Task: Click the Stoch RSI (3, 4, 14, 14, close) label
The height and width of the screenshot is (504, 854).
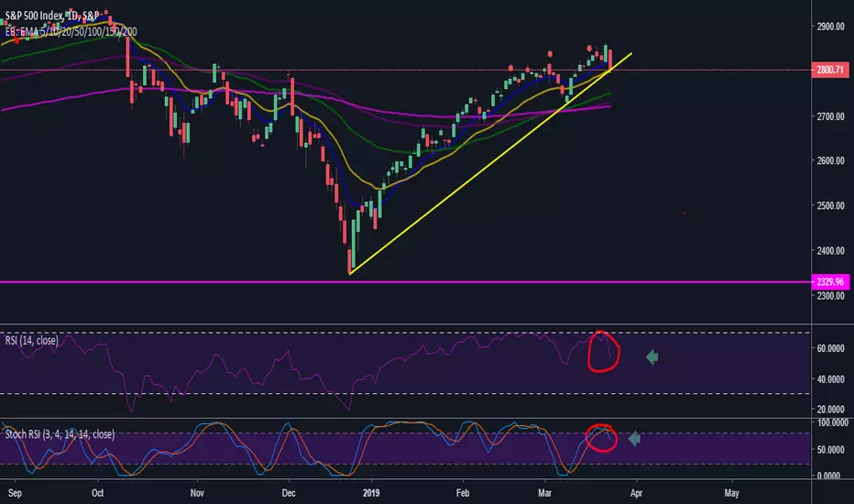Action: [x=60, y=434]
